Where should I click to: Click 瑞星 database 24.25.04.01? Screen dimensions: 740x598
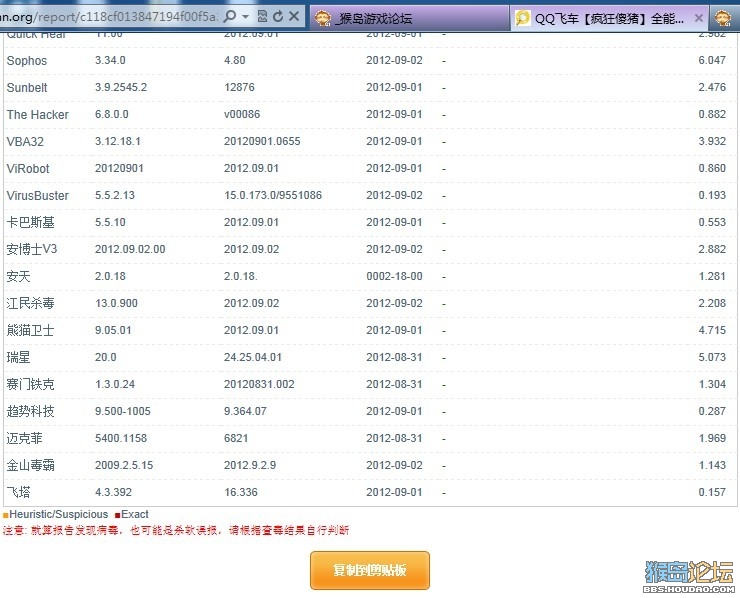(252, 357)
